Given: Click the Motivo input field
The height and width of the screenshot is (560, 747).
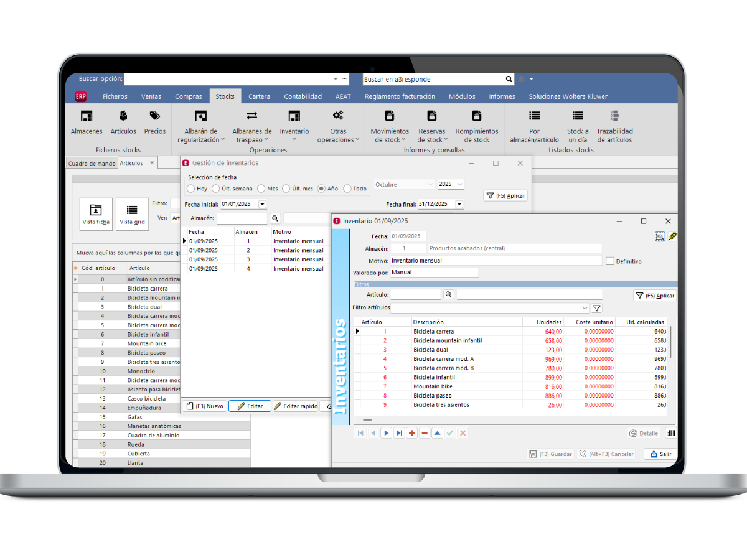Looking at the screenshot, I should tap(496, 261).
